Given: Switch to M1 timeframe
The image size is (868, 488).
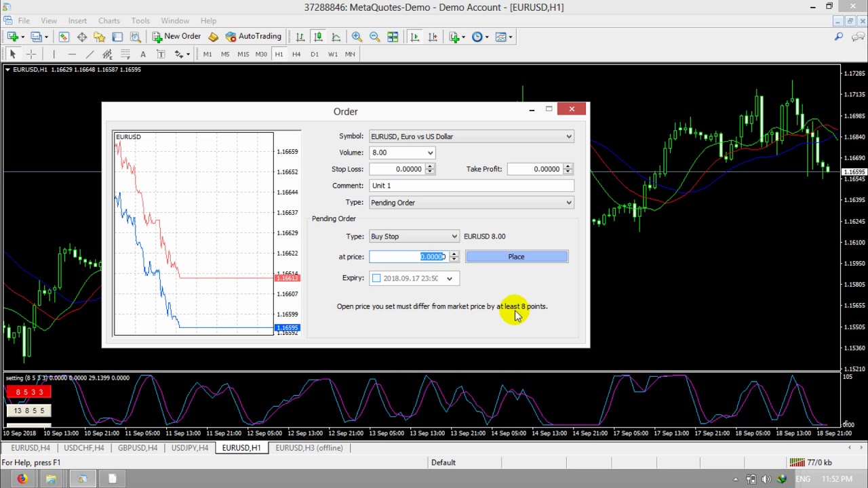Looking at the screenshot, I should 208,54.
